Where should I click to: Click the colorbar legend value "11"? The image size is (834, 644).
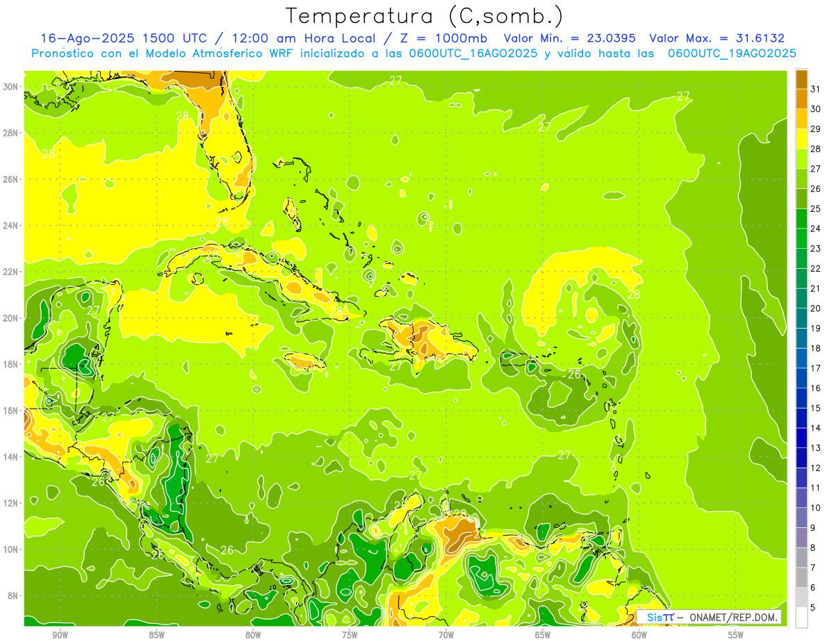(x=815, y=488)
